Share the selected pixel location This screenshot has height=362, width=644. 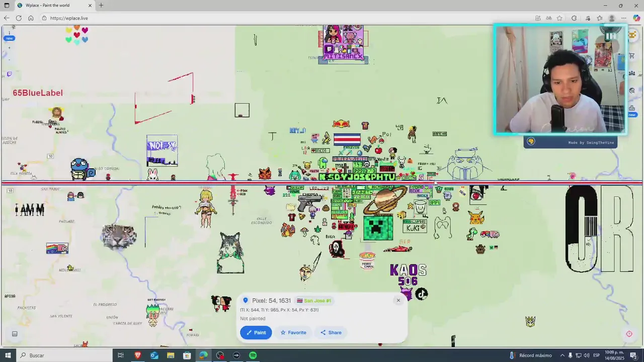(331, 332)
